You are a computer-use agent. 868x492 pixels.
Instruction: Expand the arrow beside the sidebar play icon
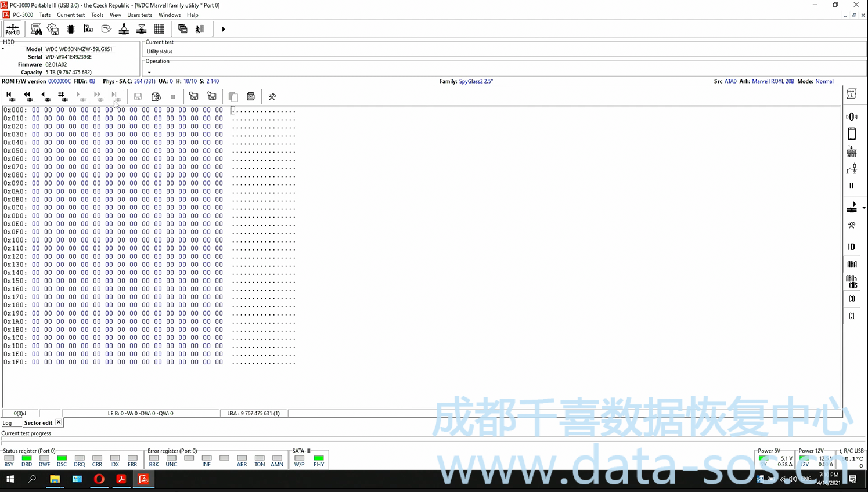click(864, 208)
